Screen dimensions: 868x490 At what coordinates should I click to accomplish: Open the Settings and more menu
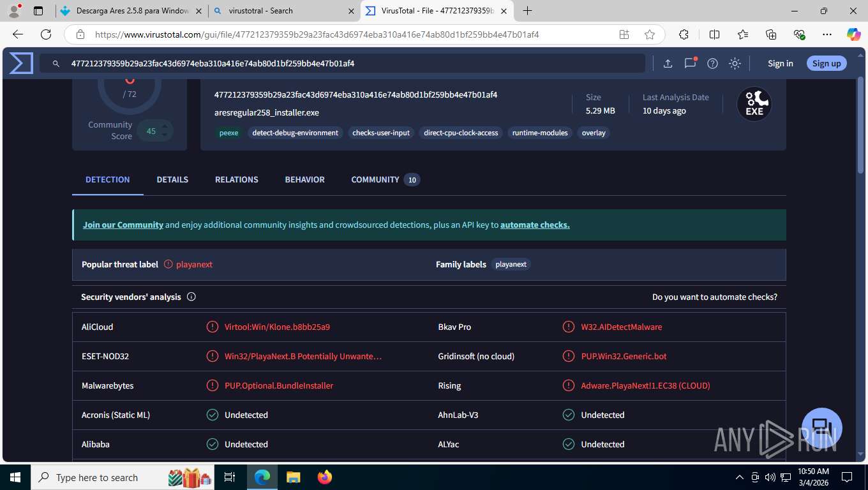click(x=827, y=34)
